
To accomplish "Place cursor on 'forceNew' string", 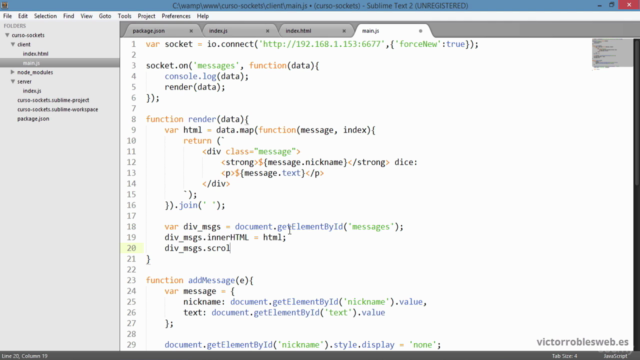I will coord(418,44).
